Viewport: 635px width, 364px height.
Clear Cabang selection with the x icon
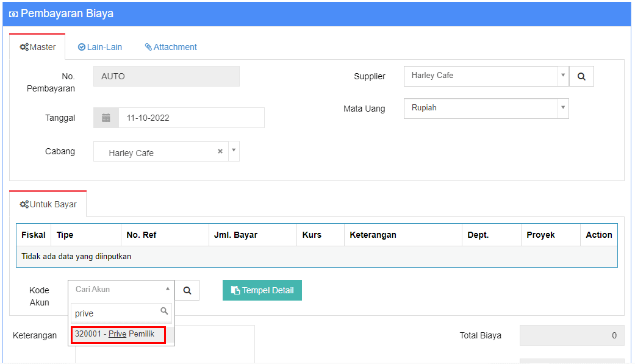pos(220,152)
